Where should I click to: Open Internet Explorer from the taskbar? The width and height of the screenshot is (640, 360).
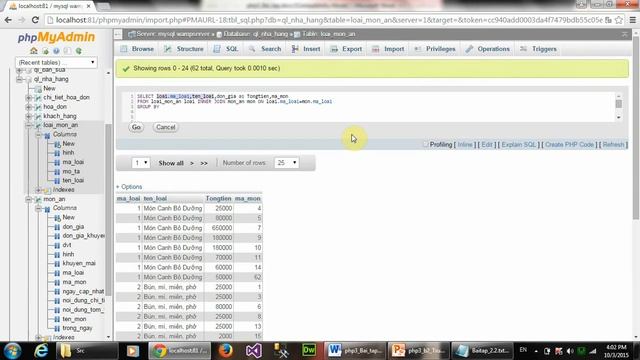click(x=41, y=351)
